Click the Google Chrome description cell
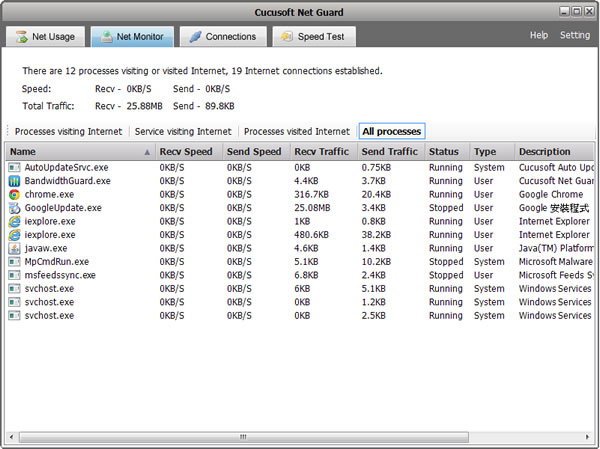The height and width of the screenshot is (449, 600). (551, 194)
